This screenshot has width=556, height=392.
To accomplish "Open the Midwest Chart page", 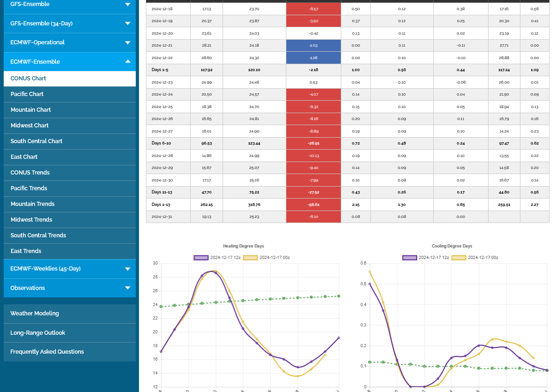I will (30, 126).
